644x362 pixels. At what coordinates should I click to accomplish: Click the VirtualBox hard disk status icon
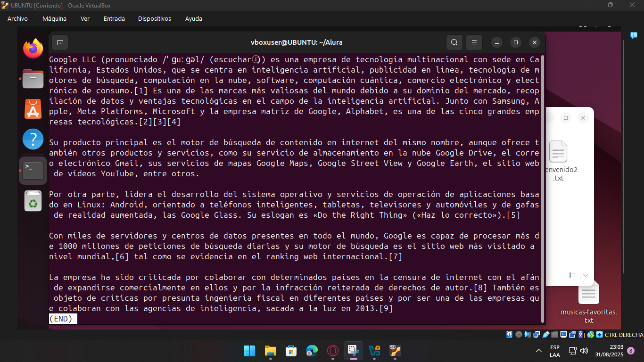click(x=509, y=335)
